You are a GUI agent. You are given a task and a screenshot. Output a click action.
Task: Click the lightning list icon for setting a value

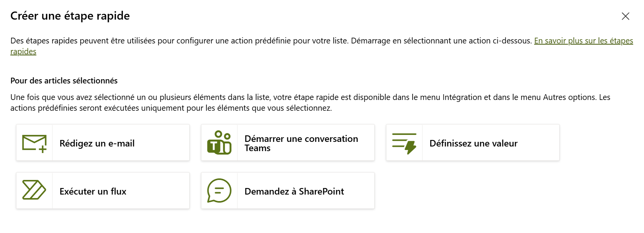[404, 143]
